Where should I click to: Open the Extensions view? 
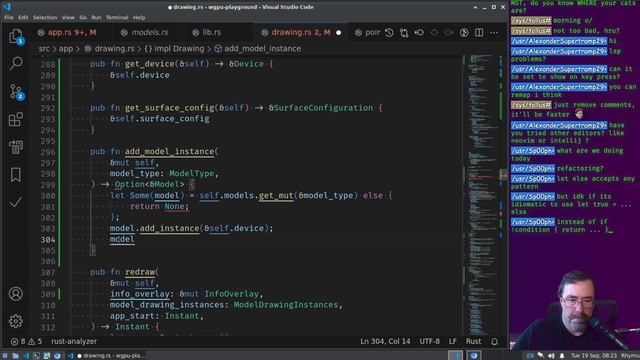coord(16,119)
